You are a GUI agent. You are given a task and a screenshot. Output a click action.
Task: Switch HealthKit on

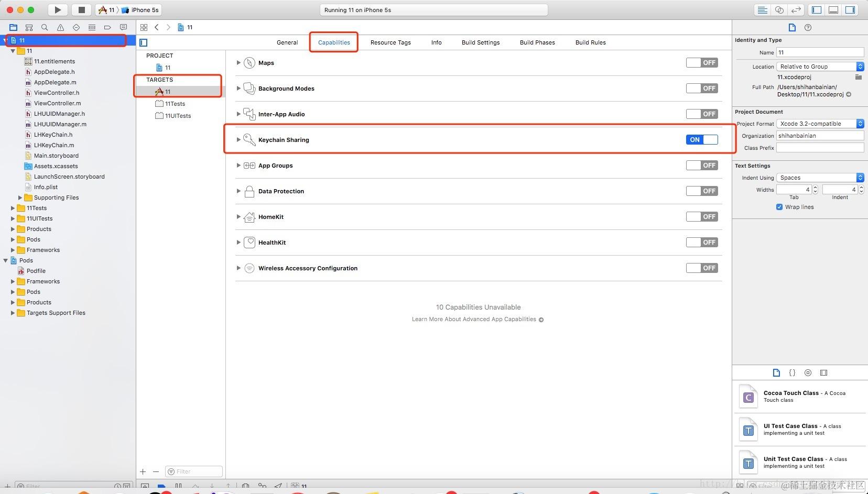point(702,243)
